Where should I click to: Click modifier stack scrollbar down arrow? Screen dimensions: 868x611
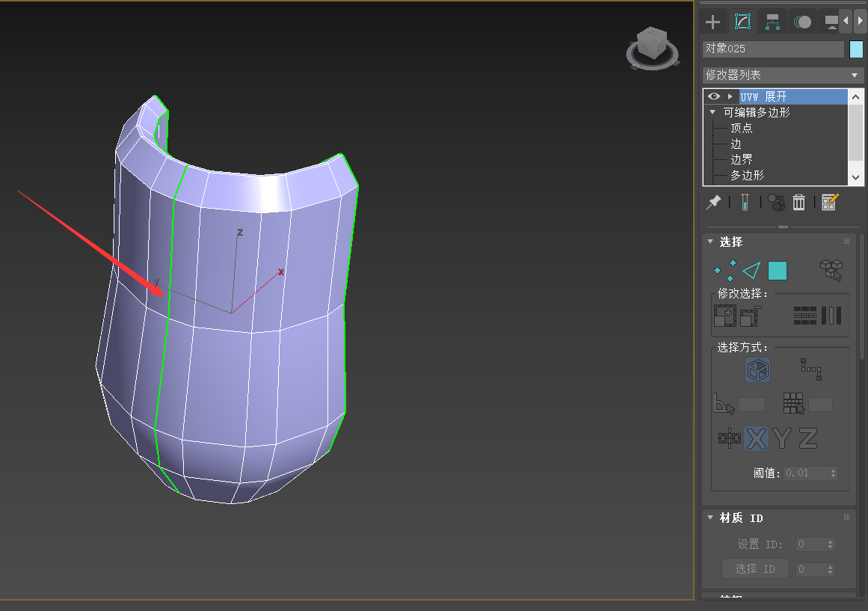[856, 177]
